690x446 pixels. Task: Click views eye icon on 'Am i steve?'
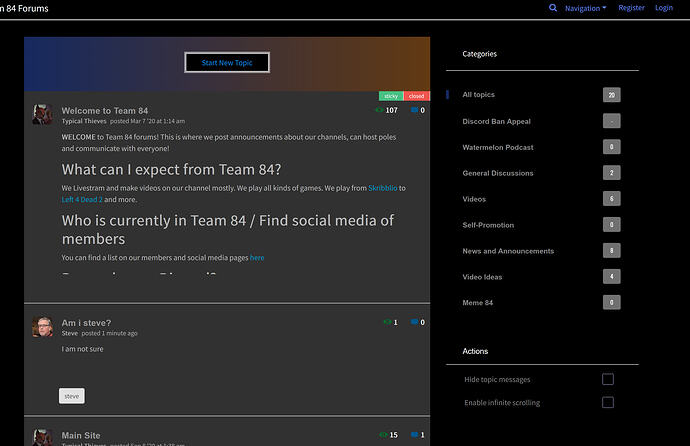387,322
